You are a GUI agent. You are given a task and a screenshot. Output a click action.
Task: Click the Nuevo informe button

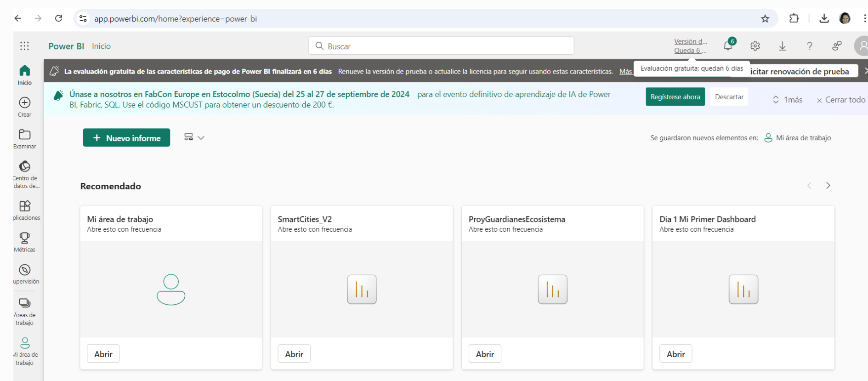(x=126, y=138)
